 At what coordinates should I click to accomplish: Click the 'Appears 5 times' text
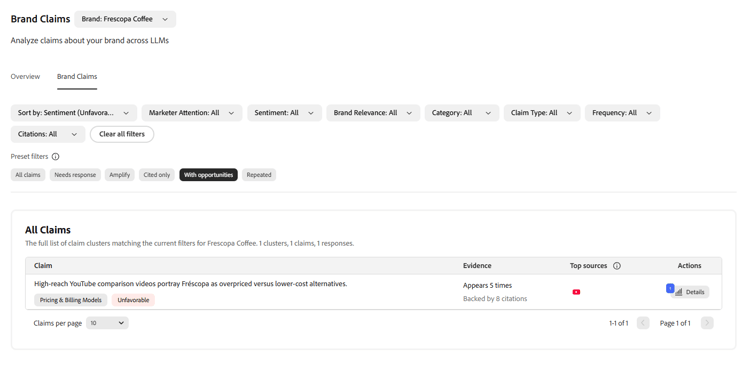pyautogui.click(x=487, y=286)
